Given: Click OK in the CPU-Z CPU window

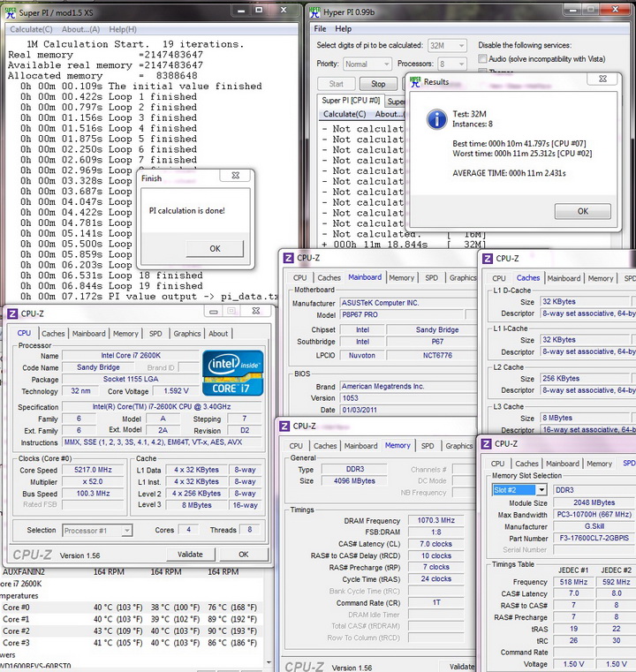Looking at the screenshot, I should coord(244,555).
